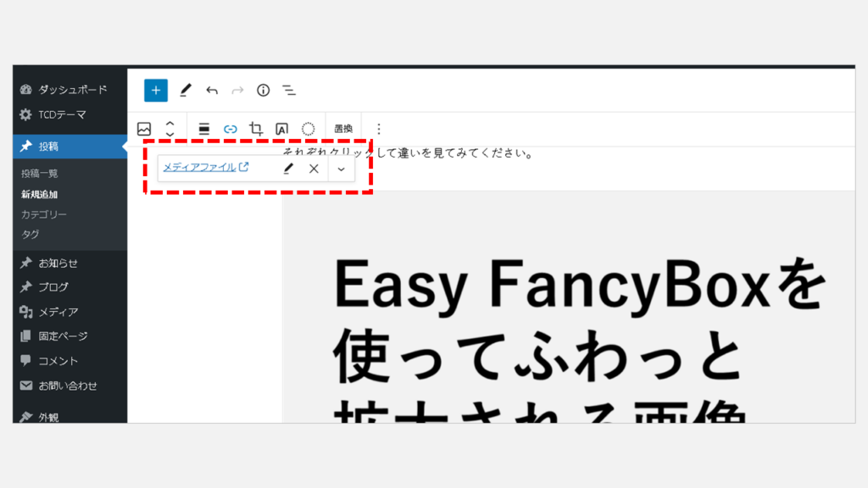868x488 pixels.
Task: Select メディア in the admin sidebar
Action: coord(58,312)
